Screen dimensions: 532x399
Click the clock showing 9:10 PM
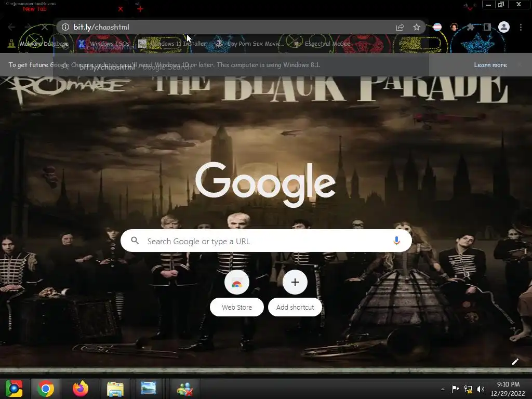coord(508,389)
